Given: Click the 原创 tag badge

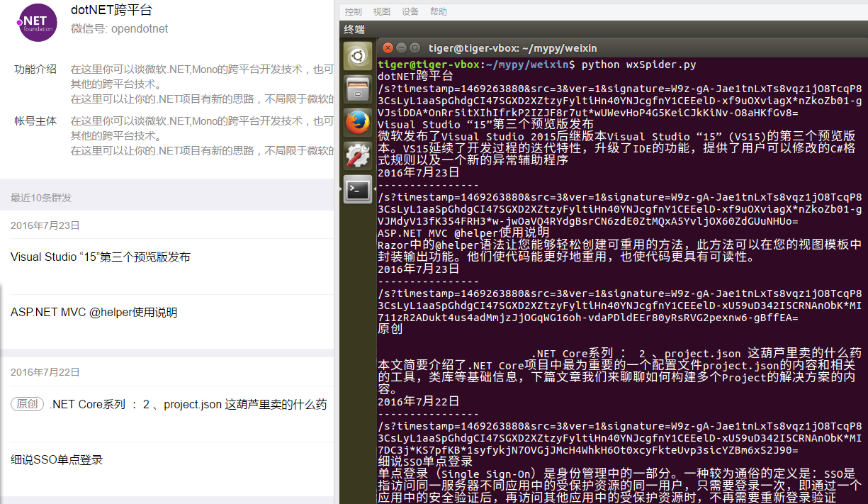Looking at the screenshot, I should pos(28,404).
